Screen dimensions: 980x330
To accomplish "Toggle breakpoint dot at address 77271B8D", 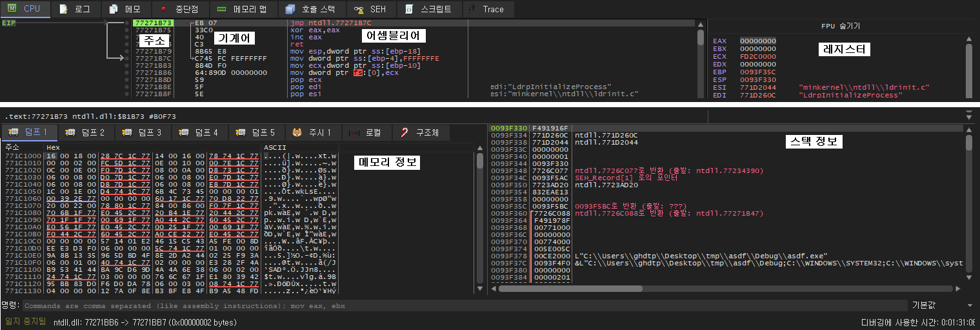I will tap(127, 79).
